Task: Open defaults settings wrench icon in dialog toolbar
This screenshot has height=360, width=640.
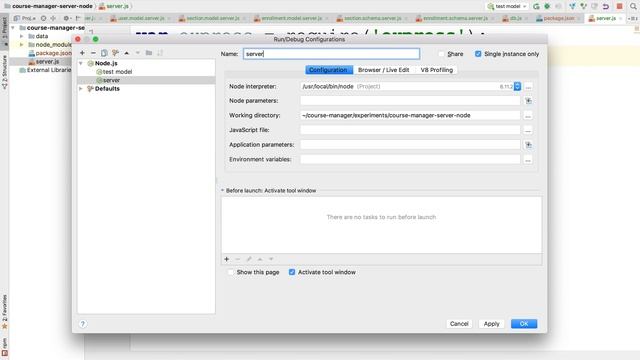Action: click(116, 53)
